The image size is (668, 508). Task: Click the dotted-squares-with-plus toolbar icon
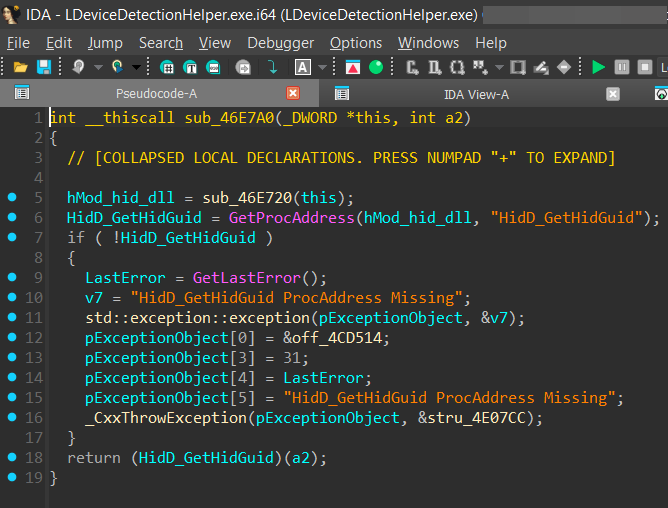pos(481,67)
